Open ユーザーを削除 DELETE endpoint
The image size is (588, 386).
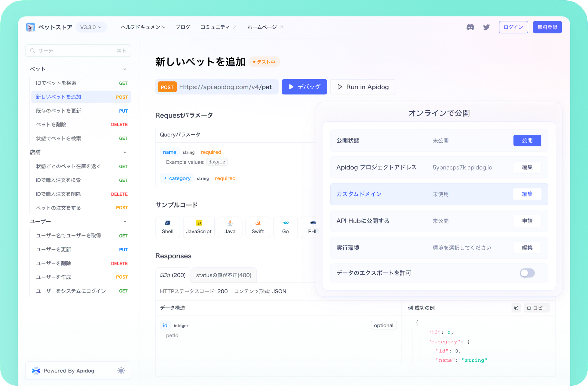coord(81,263)
